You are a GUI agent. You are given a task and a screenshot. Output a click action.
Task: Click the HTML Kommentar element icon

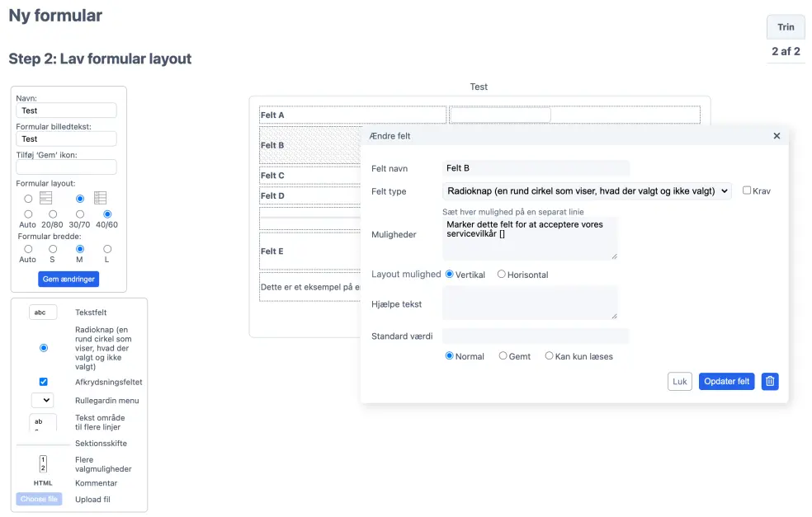[43, 483]
